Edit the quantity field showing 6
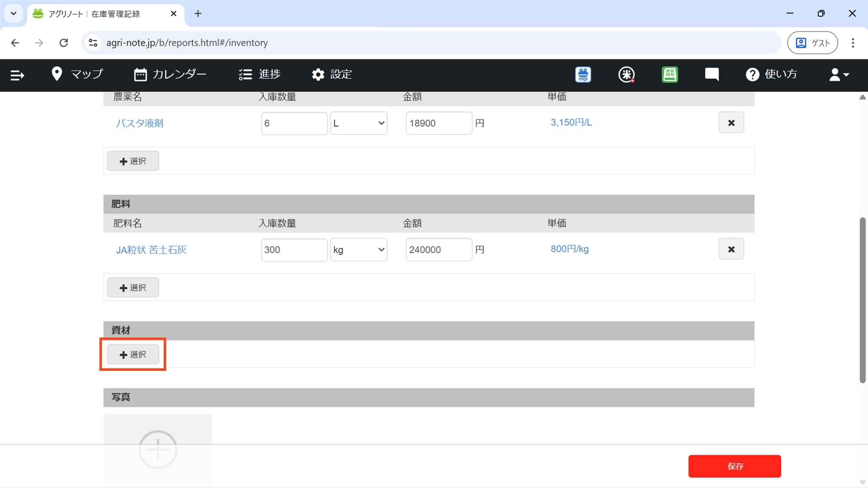 click(x=294, y=123)
